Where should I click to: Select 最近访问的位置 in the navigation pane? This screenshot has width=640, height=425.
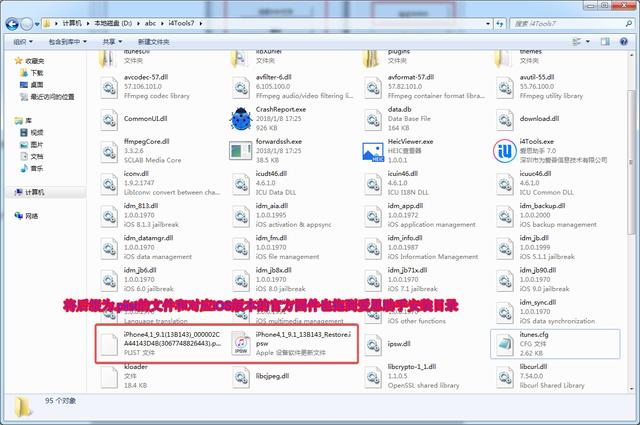pyautogui.click(x=52, y=97)
